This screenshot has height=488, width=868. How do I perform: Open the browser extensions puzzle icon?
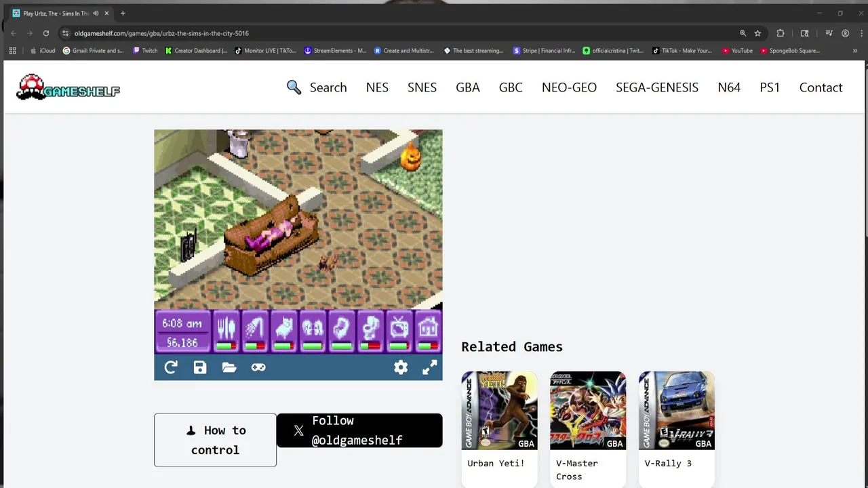click(781, 33)
